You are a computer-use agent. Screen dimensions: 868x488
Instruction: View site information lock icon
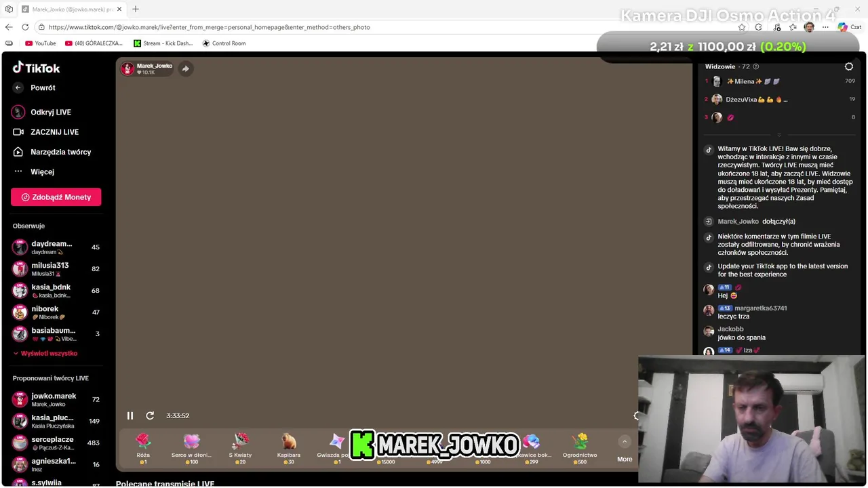point(41,27)
